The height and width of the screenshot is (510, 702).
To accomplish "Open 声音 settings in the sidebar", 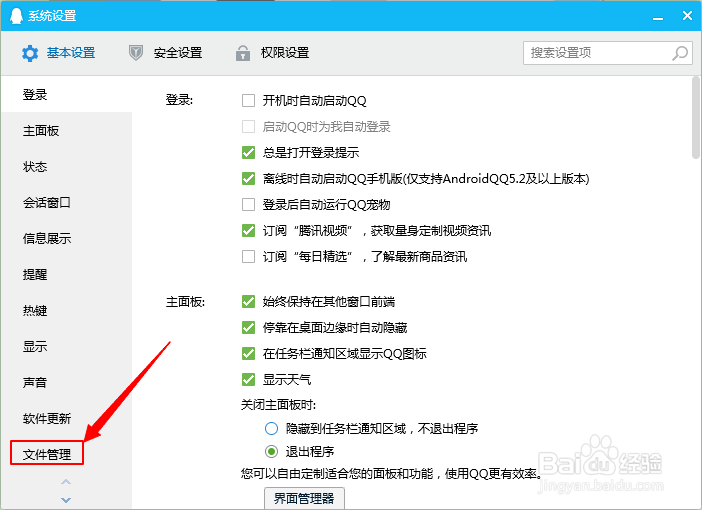I will pyautogui.click(x=66, y=382).
